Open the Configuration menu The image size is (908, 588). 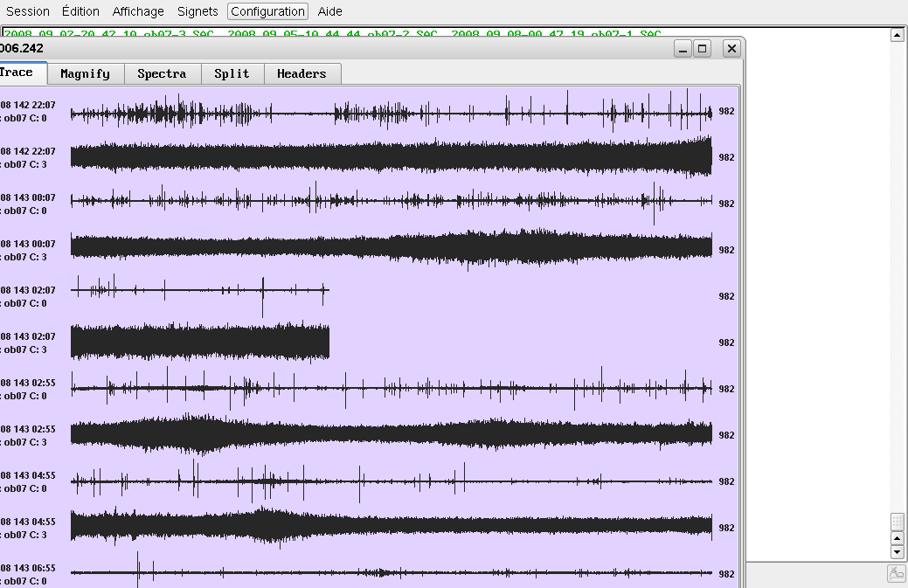[x=267, y=11]
